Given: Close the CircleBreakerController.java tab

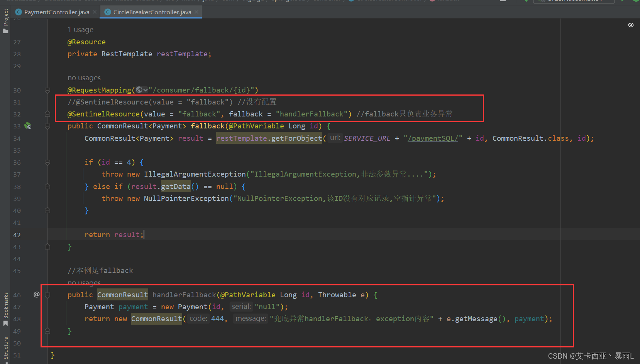Looking at the screenshot, I should coord(196,12).
